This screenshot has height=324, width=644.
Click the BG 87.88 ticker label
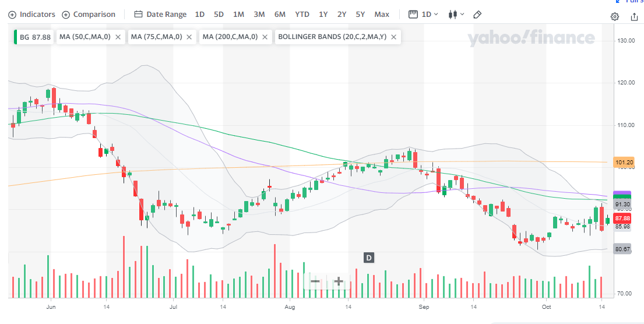[35, 37]
